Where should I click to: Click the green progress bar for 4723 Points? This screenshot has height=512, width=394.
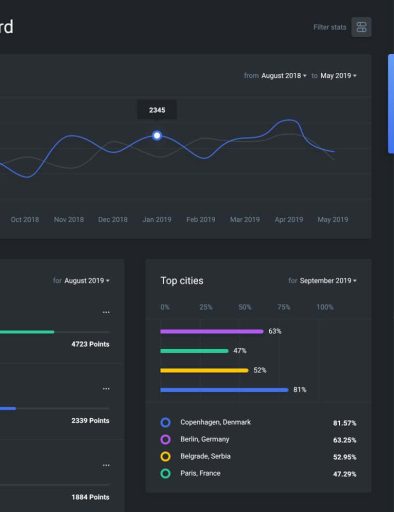point(27,332)
